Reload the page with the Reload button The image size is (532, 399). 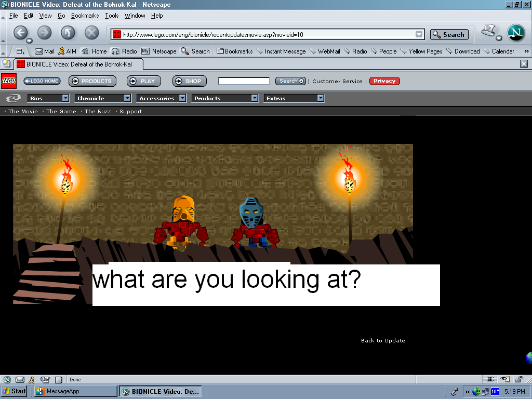68,33
